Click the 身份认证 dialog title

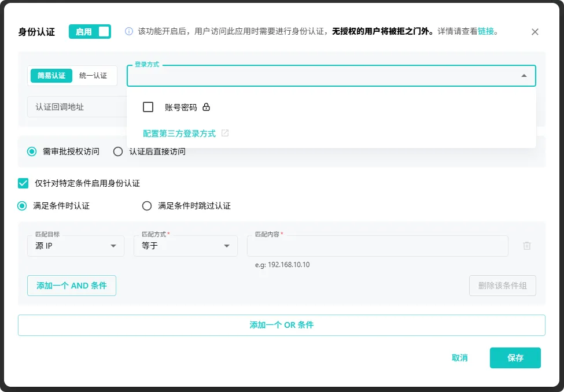[36, 32]
